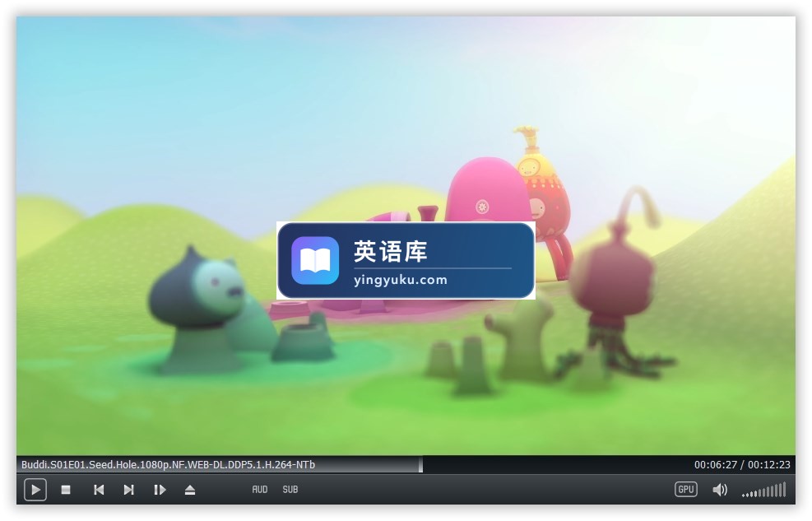Open the AUD audio track selector

260,490
